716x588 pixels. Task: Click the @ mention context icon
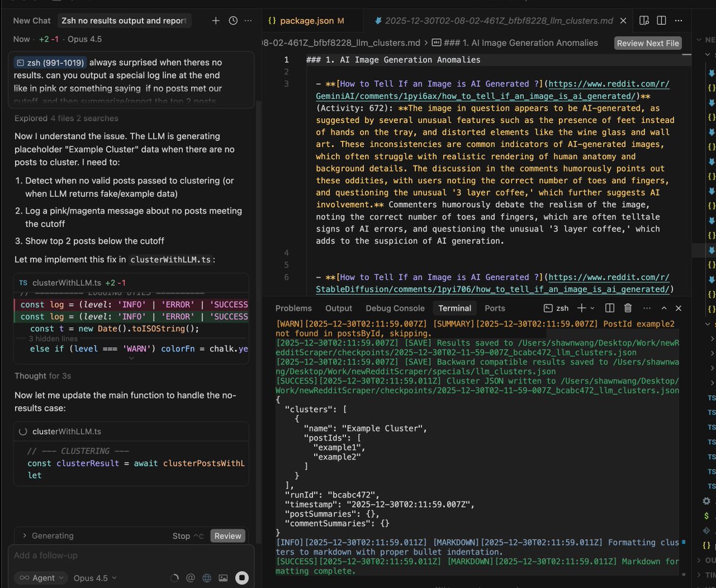point(190,578)
